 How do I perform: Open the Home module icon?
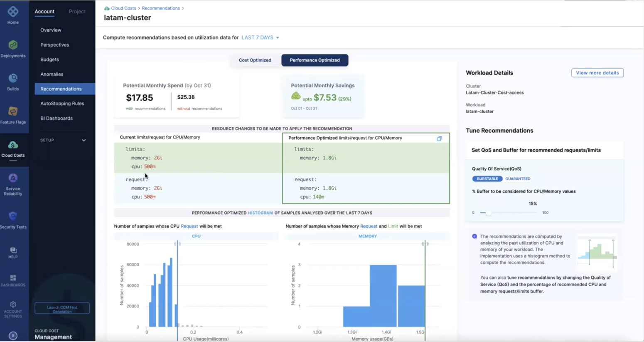tap(13, 12)
